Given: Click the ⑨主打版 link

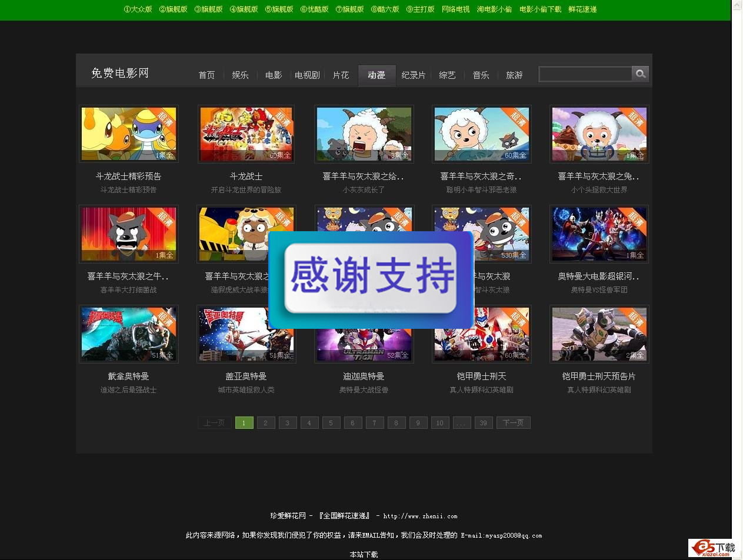Looking at the screenshot, I should click(x=420, y=9).
